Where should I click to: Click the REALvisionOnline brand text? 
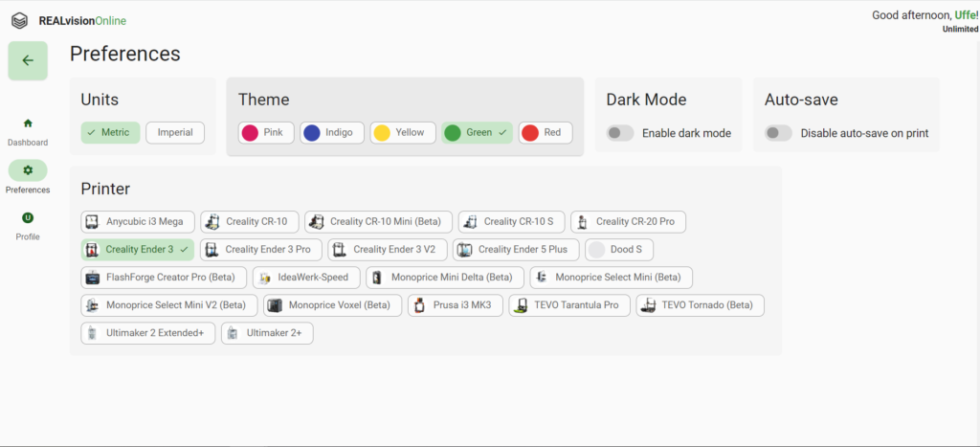tap(82, 21)
